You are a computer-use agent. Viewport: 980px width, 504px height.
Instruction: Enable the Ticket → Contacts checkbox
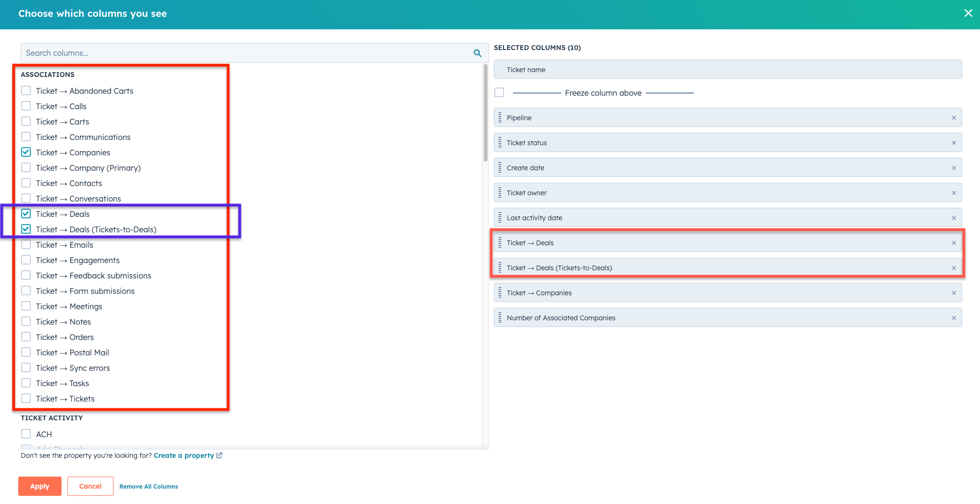[26, 183]
